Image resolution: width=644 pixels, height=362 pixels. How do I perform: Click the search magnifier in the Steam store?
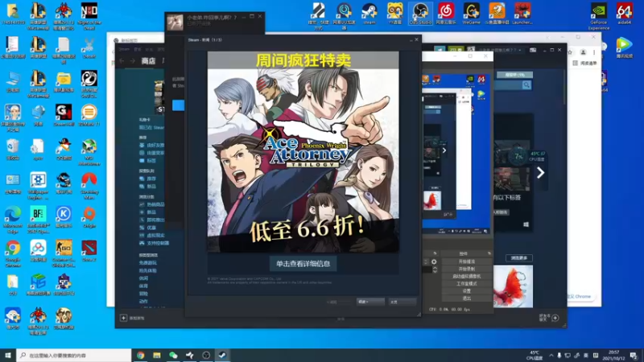(x=526, y=85)
